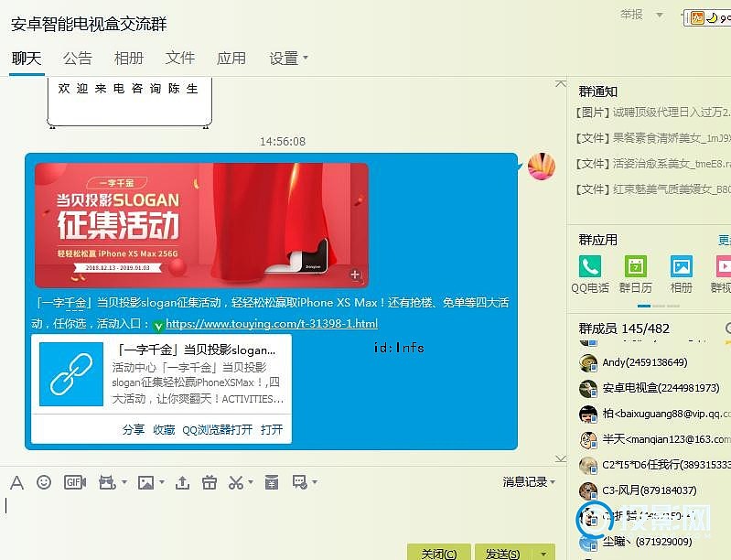Image resolution: width=731 pixels, height=560 pixels.
Task: Open link card title 「一字千金」当贝投影slogan
Action: click(197, 350)
